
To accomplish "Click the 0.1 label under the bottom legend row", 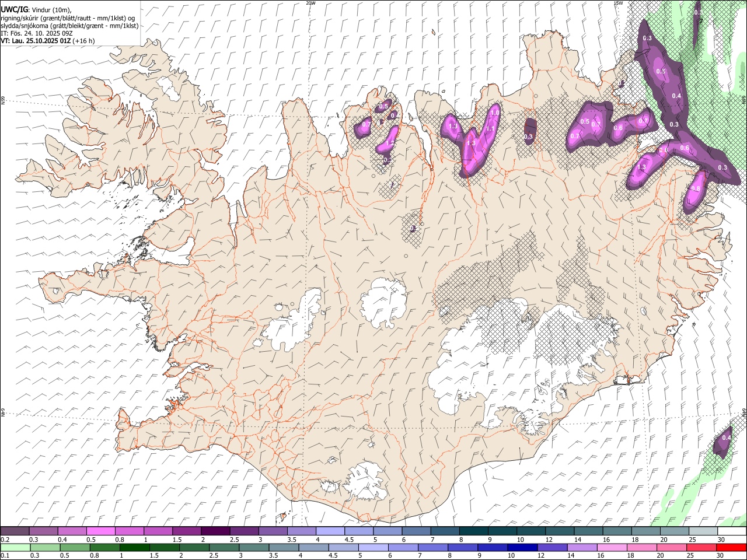I will pos(5,556).
